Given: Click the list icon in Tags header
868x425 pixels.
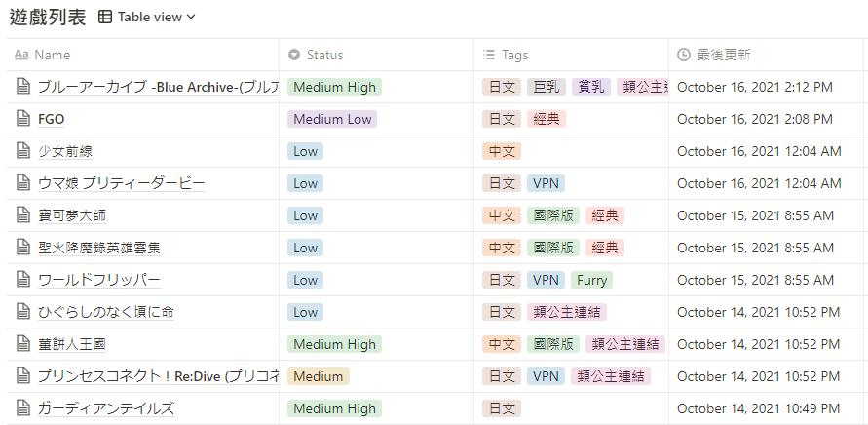Looking at the screenshot, I should 489,55.
